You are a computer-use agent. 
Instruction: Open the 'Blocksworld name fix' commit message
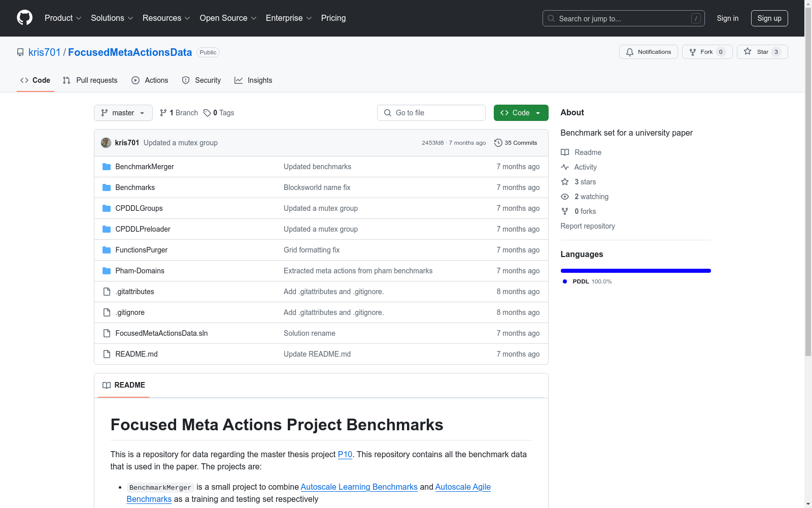coord(317,187)
